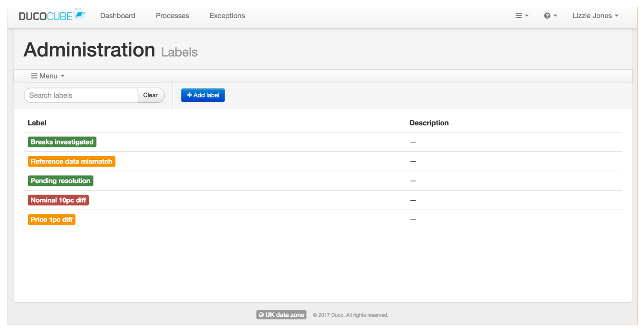Select the Breaks investigated label
The image size is (644, 332).
[62, 142]
